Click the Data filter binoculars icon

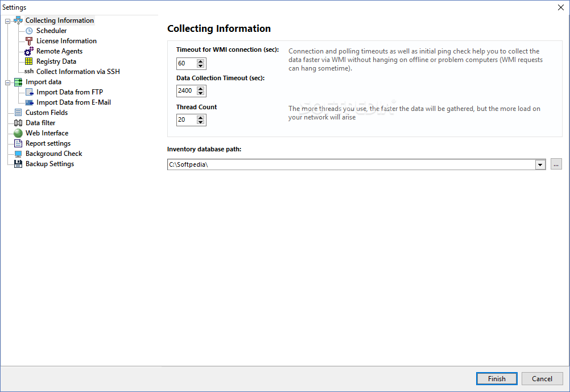point(18,123)
